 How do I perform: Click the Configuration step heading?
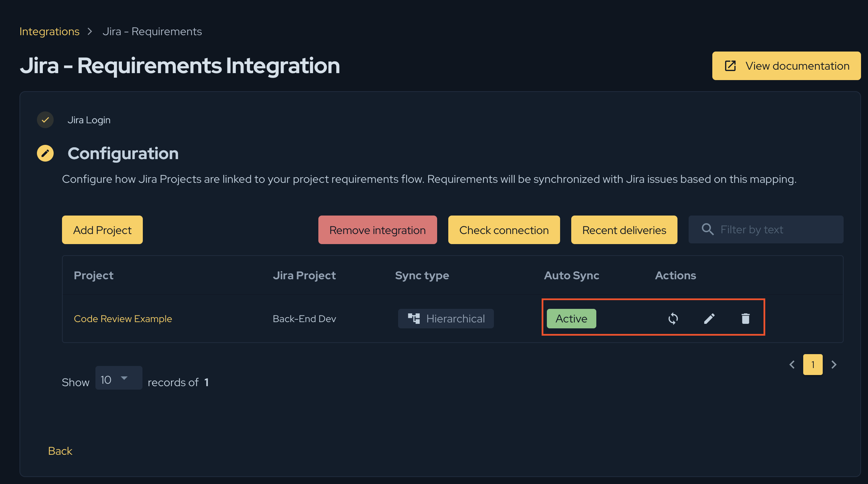pos(123,154)
